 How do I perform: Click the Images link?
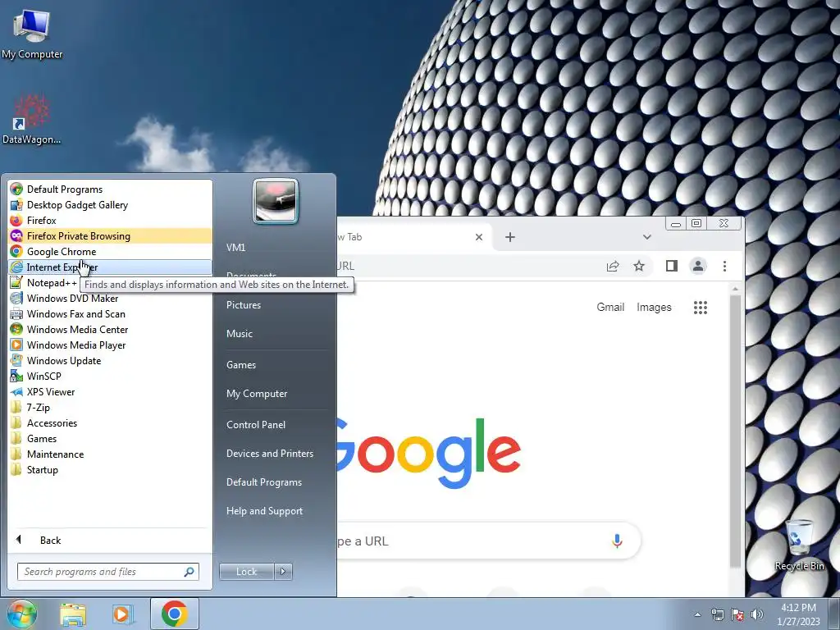click(x=654, y=307)
